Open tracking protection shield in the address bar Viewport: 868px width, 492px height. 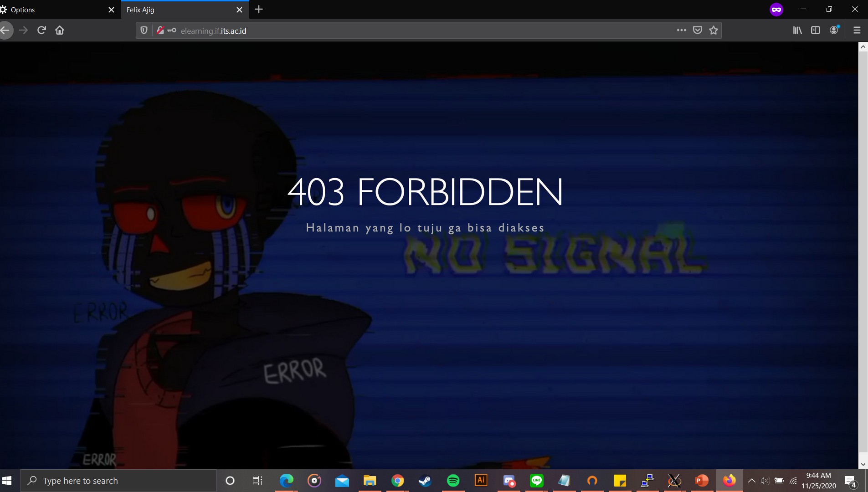(x=144, y=30)
